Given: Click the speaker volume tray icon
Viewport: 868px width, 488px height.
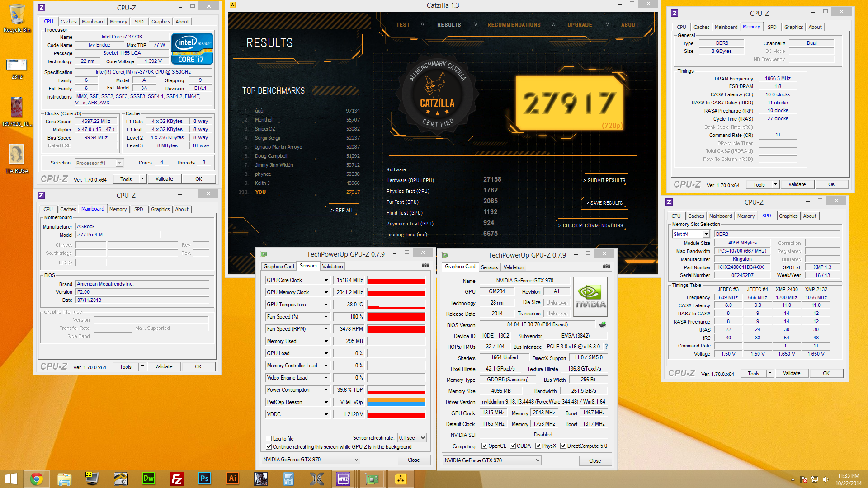Looking at the screenshot, I should pos(826,479).
